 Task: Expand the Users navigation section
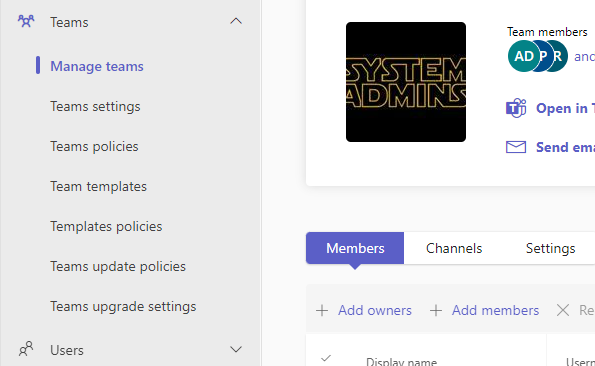tap(236, 349)
